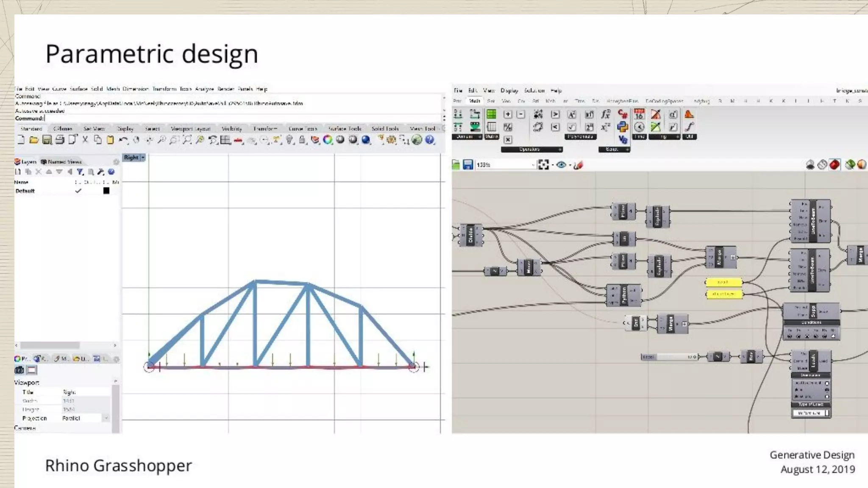This screenshot has width=868, height=488.
Task: Click the Rhino blue help icon
Action: point(430,140)
